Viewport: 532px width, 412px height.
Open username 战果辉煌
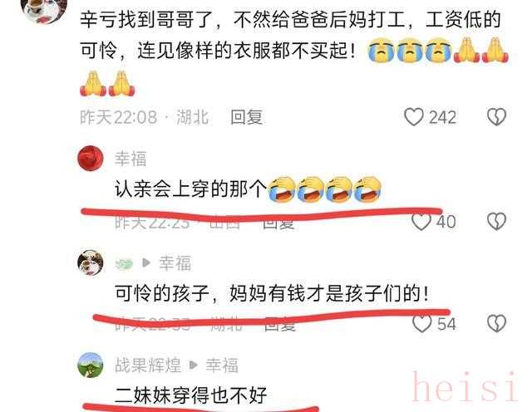coord(148,365)
